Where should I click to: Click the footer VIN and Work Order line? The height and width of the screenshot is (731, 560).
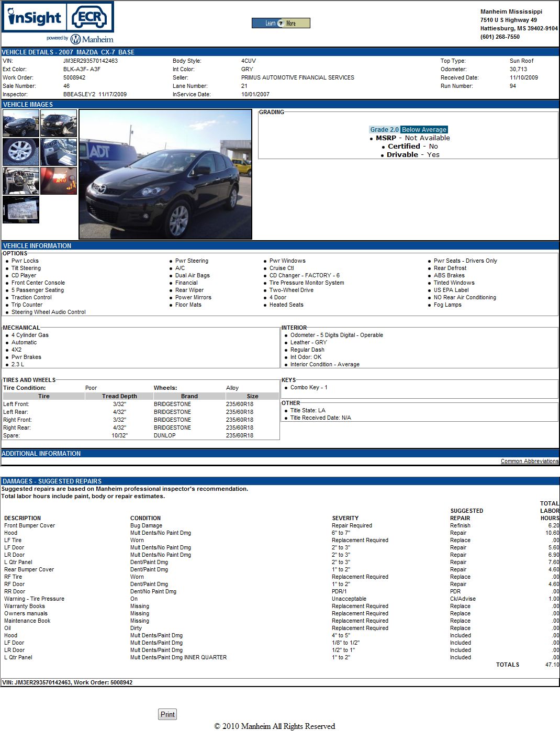pyautogui.click(x=67, y=682)
